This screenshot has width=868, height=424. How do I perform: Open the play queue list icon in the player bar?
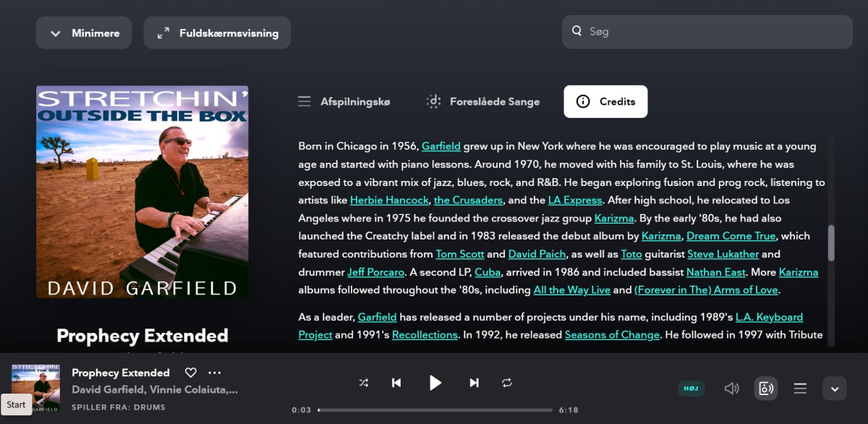(x=800, y=389)
